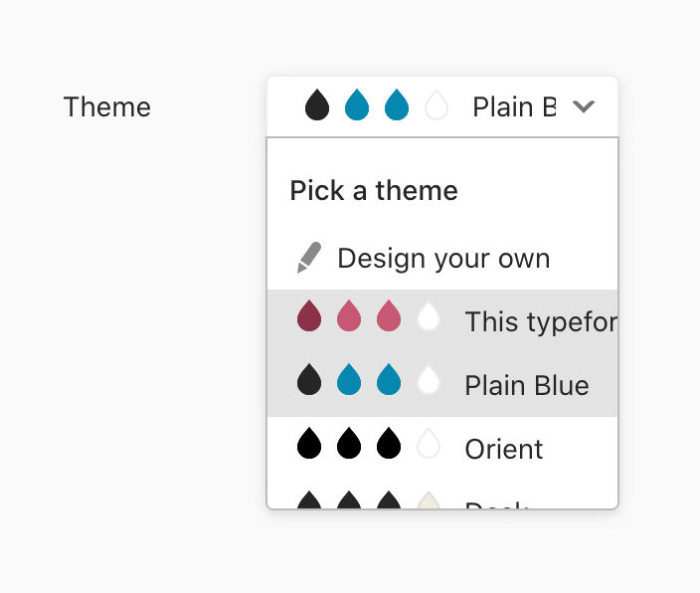Click the white droplet in the Orient row
This screenshot has height=593, width=700.
(x=429, y=443)
